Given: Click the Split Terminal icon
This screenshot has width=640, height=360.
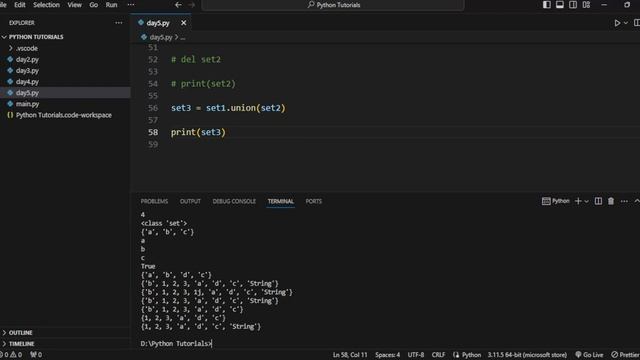Looking at the screenshot, I should [x=598, y=201].
